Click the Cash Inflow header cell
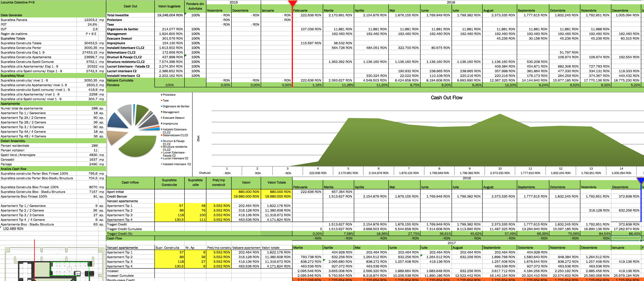This screenshot has height=281, width=644. pos(130,182)
